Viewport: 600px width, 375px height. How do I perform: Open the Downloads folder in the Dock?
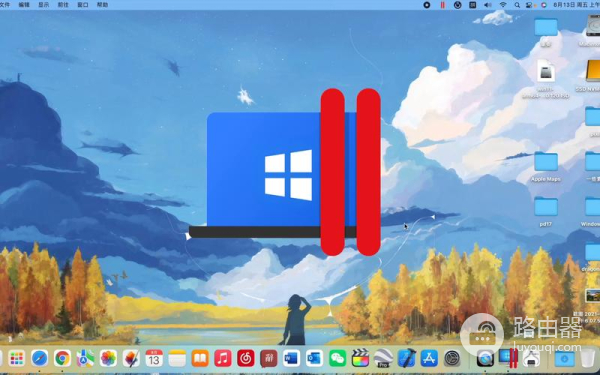pos(564,359)
